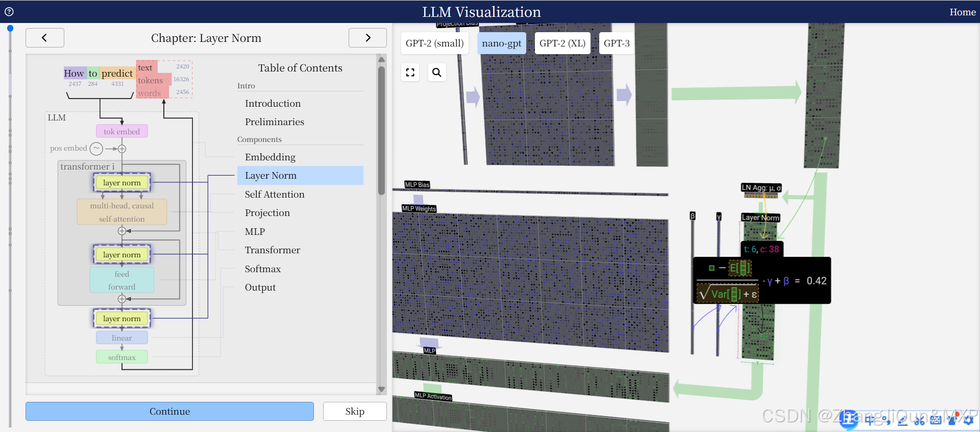This screenshot has width=980, height=432.
Task: Open Output chapter
Action: (300, 287)
